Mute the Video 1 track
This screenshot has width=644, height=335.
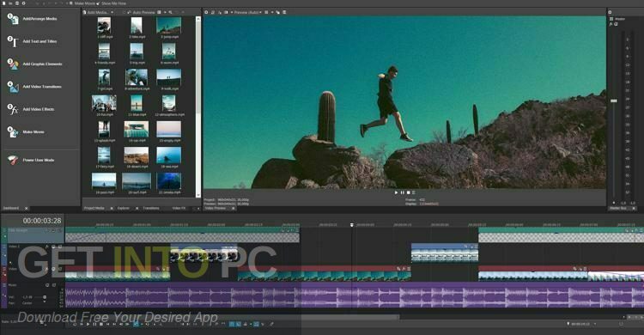pos(53,247)
